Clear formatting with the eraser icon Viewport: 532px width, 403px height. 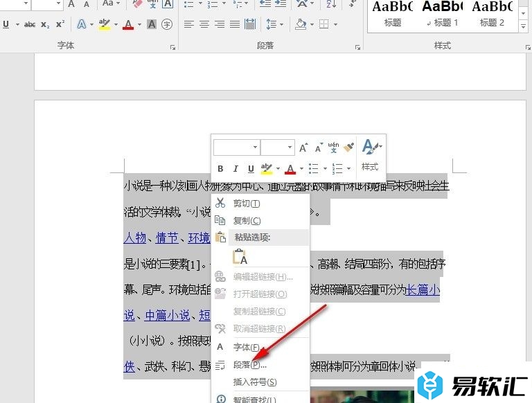pyautogui.click(x=137, y=3)
